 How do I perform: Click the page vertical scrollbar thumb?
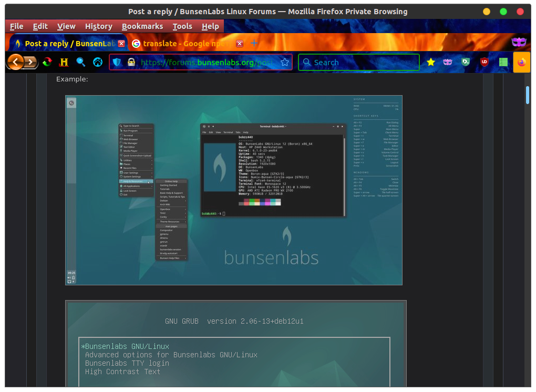coord(527,95)
